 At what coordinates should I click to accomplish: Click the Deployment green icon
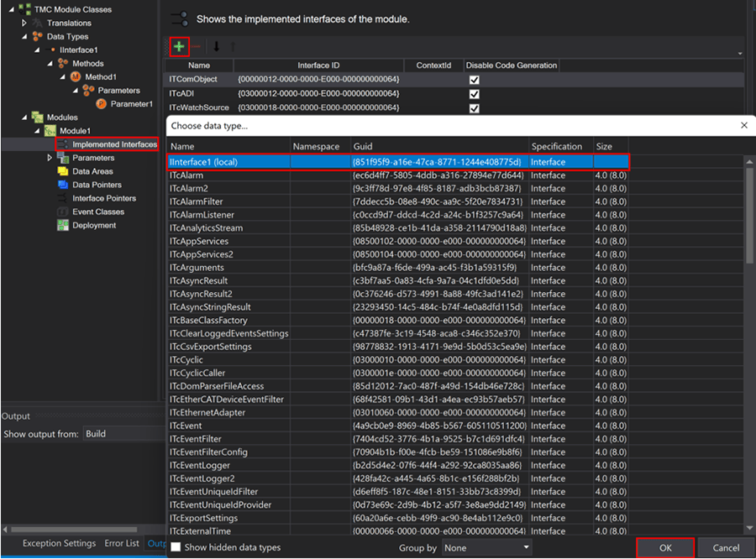pos(63,225)
